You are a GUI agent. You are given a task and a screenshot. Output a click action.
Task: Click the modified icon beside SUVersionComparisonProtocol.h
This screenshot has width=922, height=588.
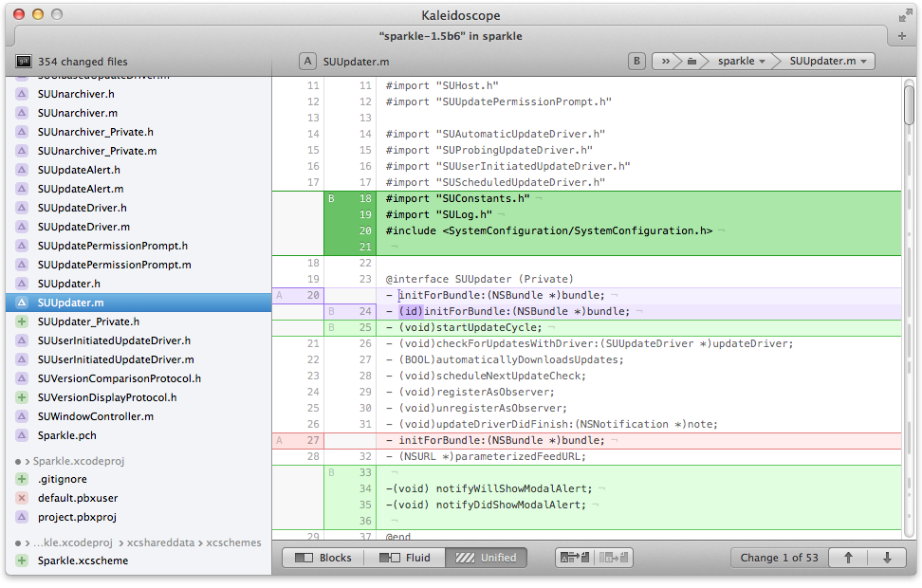click(x=22, y=378)
